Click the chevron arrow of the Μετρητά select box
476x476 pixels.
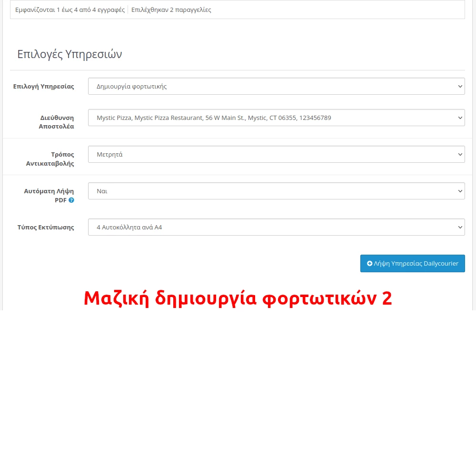[x=460, y=154]
